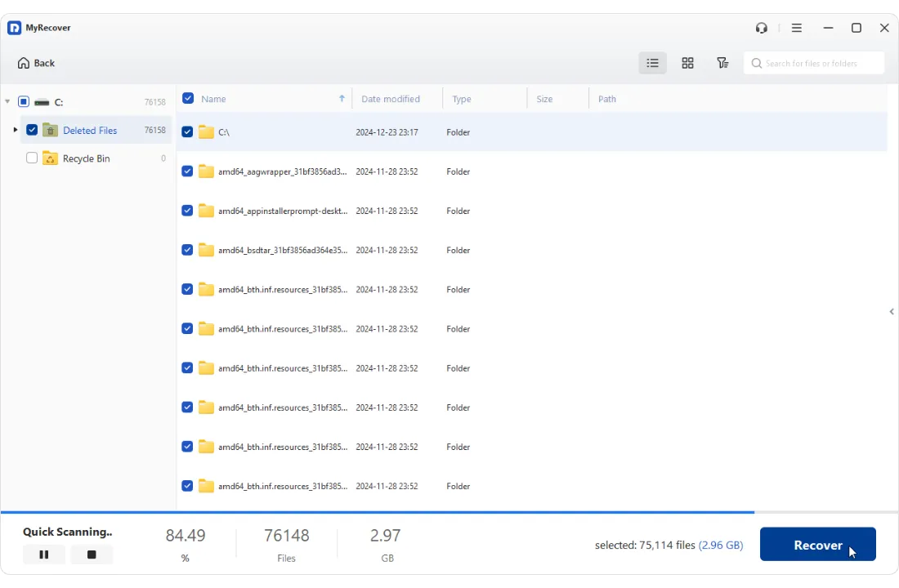This screenshot has height=588, width=899.
Task: Go Back to the previous screen
Action: click(36, 63)
